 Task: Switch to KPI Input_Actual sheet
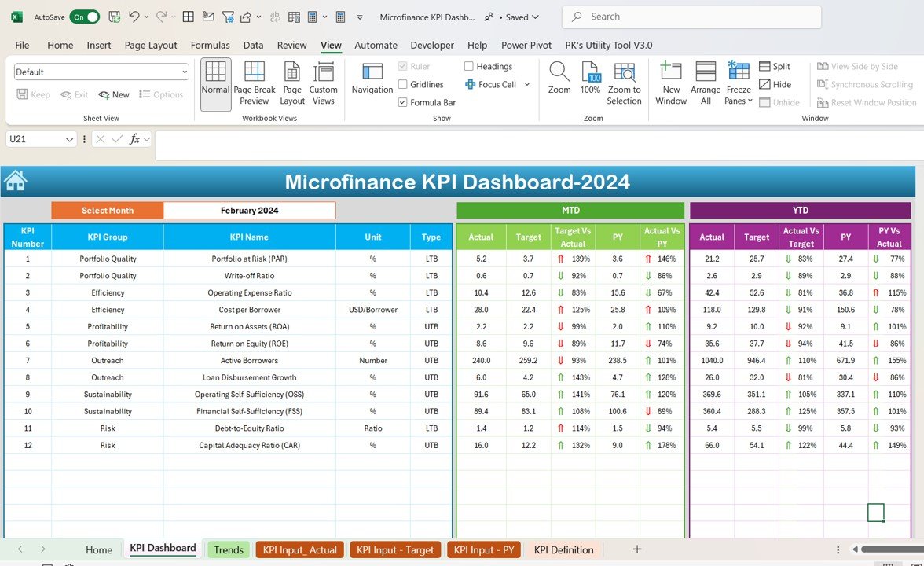pyautogui.click(x=300, y=550)
